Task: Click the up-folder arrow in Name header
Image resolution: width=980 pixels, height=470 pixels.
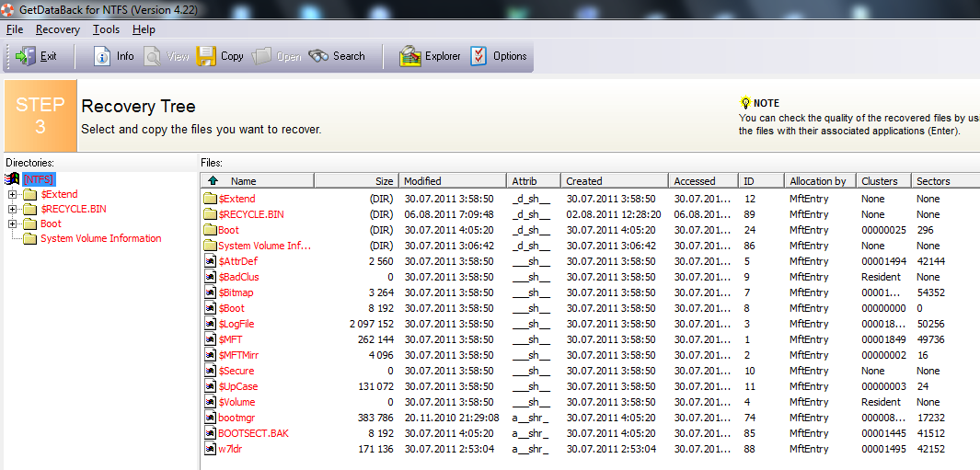Action: coord(213,180)
